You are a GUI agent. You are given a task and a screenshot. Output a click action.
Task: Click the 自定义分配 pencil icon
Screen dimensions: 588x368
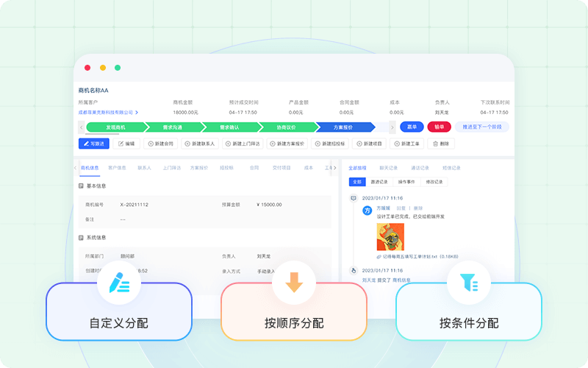pos(118,283)
